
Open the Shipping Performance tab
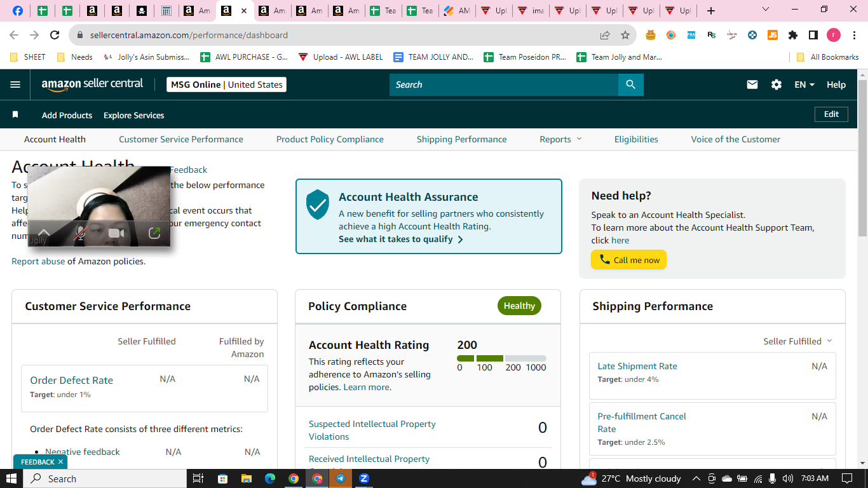click(462, 139)
